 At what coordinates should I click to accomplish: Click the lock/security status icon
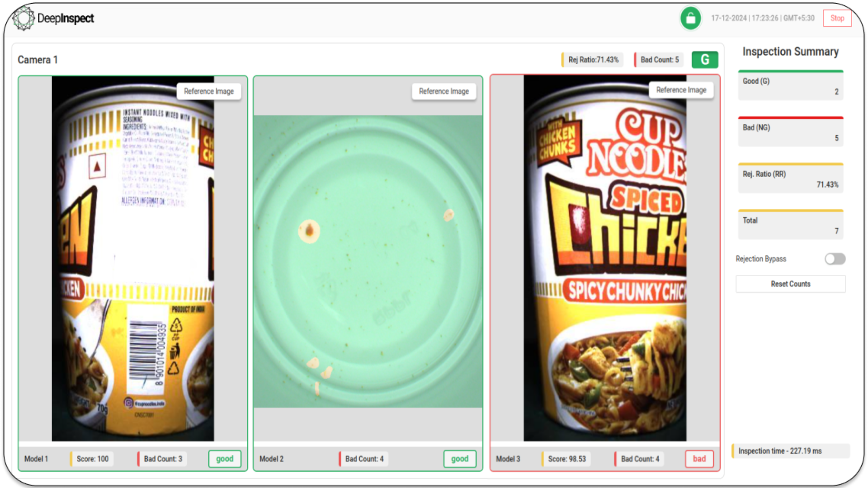pyautogui.click(x=690, y=18)
